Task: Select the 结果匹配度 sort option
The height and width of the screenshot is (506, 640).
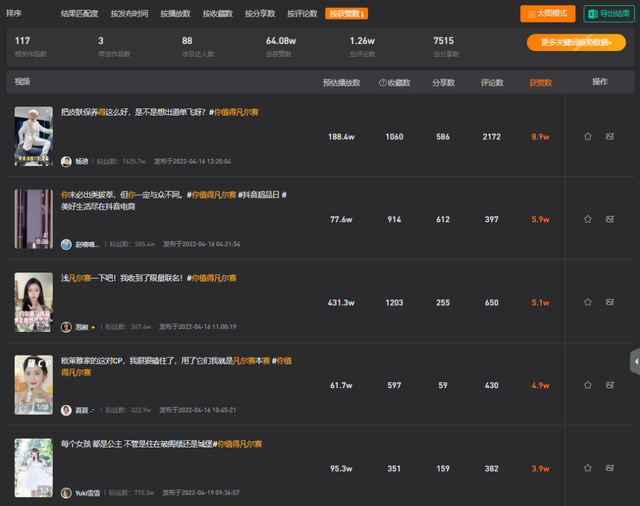Action: point(80,14)
